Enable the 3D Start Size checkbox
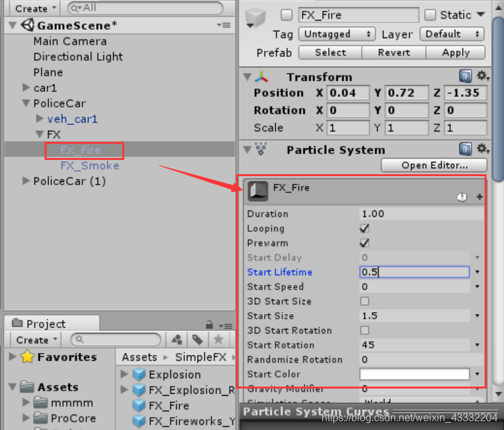The height and width of the screenshot is (430, 504). point(364,301)
